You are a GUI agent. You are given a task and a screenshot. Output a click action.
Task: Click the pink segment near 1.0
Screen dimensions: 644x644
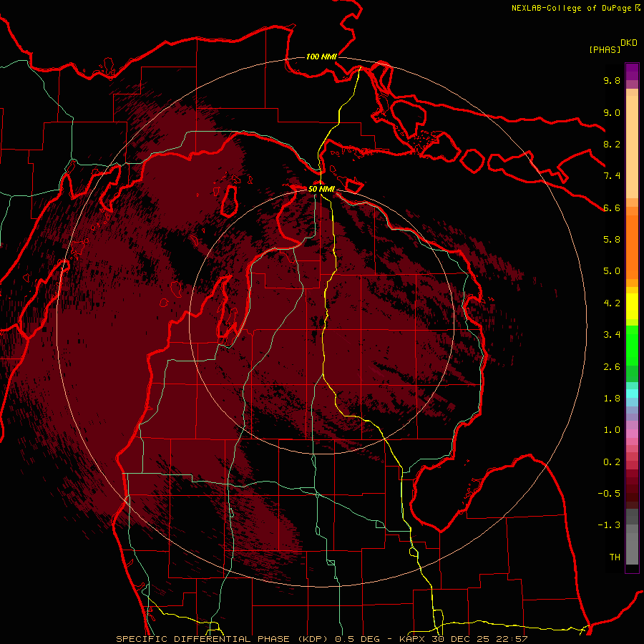[x=632, y=434]
